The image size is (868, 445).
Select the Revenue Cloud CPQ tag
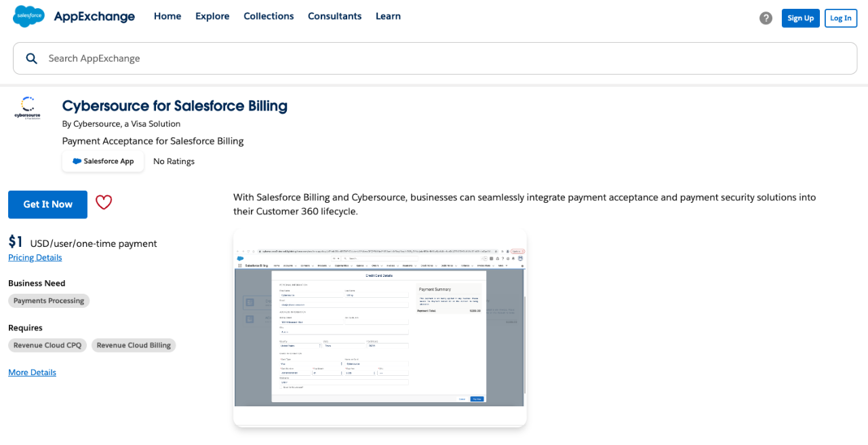[x=47, y=345]
